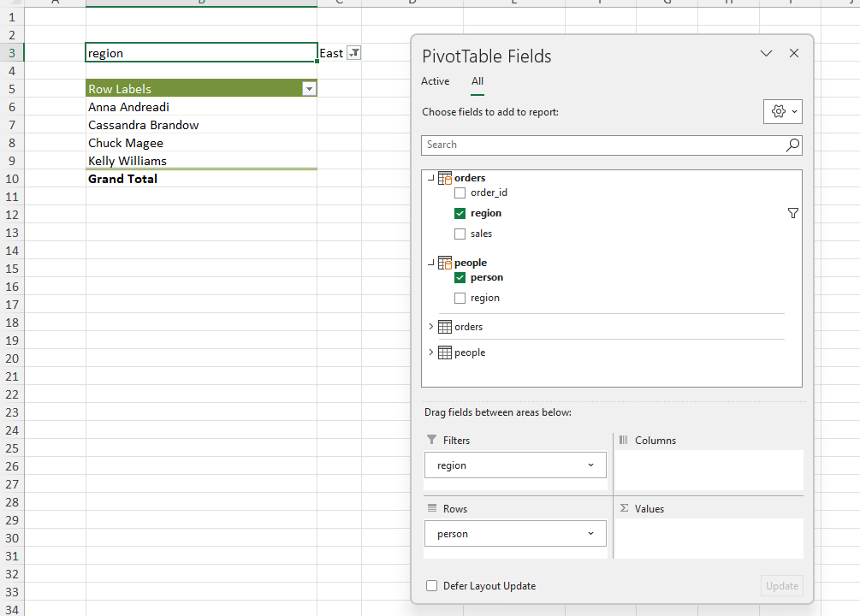The width and height of the screenshot is (860, 616).
Task: Check the order_id field checkbox
Action: click(x=460, y=193)
